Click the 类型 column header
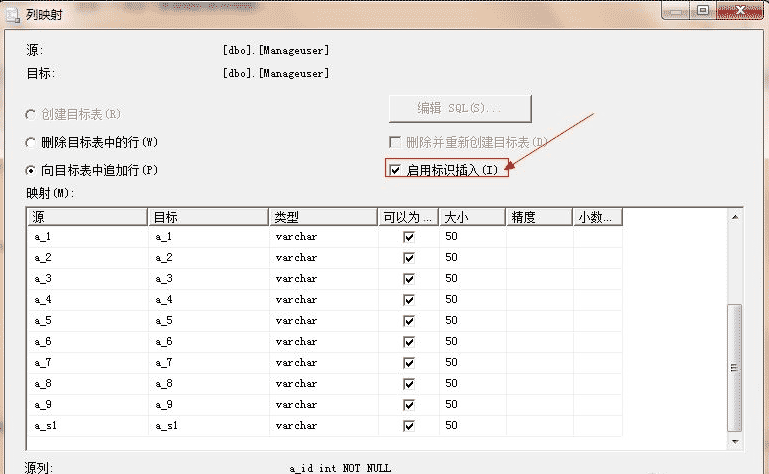The height and width of the screenshot is (474, 769). point(323,217)
